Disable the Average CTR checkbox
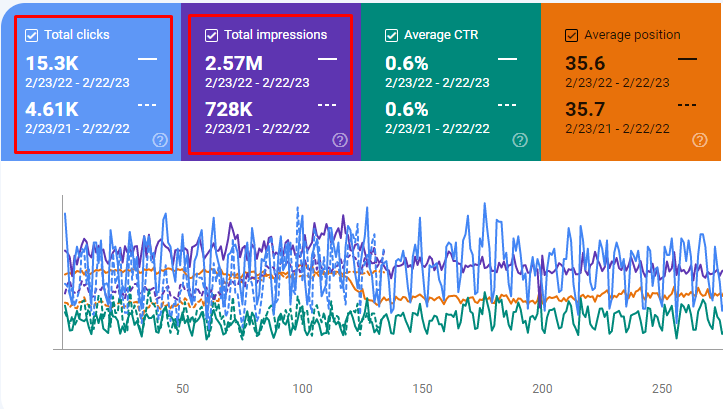Image resolution: width=723 pixels, height=409 pixels. tap(392, 35)
